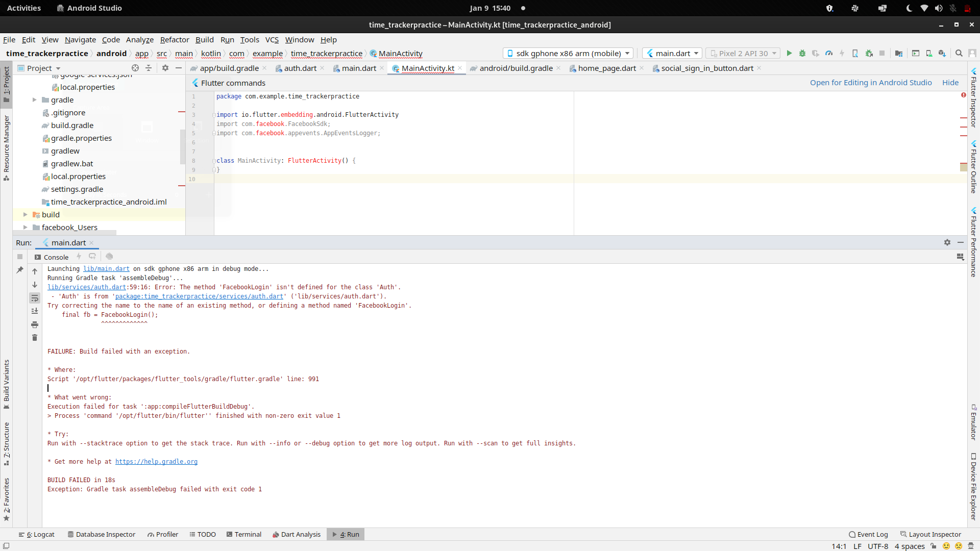Click locate file target icon in Project panel

(135, 68)
